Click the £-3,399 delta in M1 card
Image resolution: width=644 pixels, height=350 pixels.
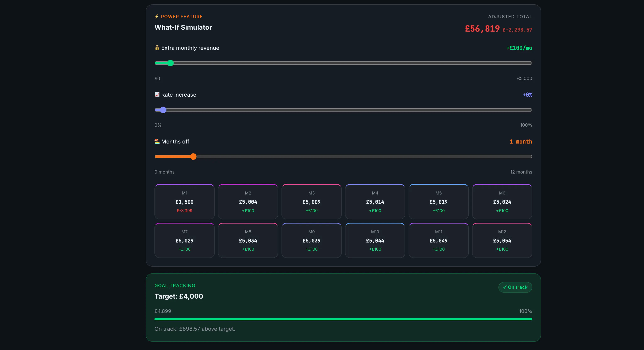[185, 211]
